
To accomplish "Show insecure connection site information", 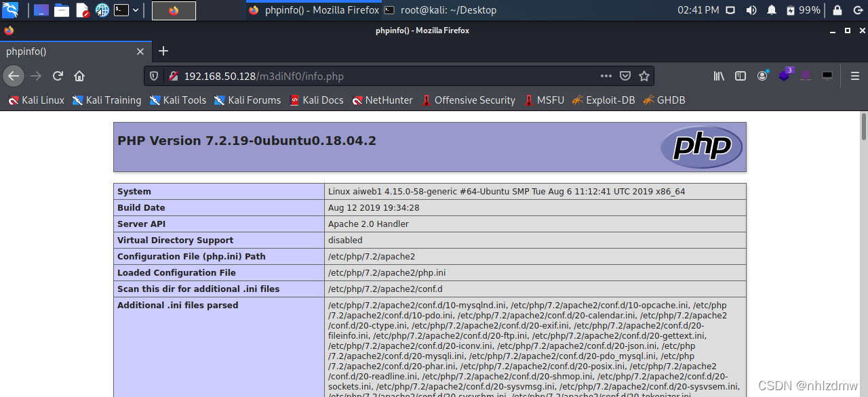I will (x=173, y=76).
